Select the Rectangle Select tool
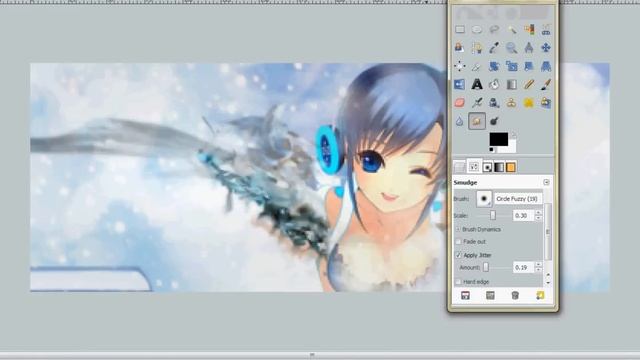Viewport: 640px width, 360px height. click(460, 30)
